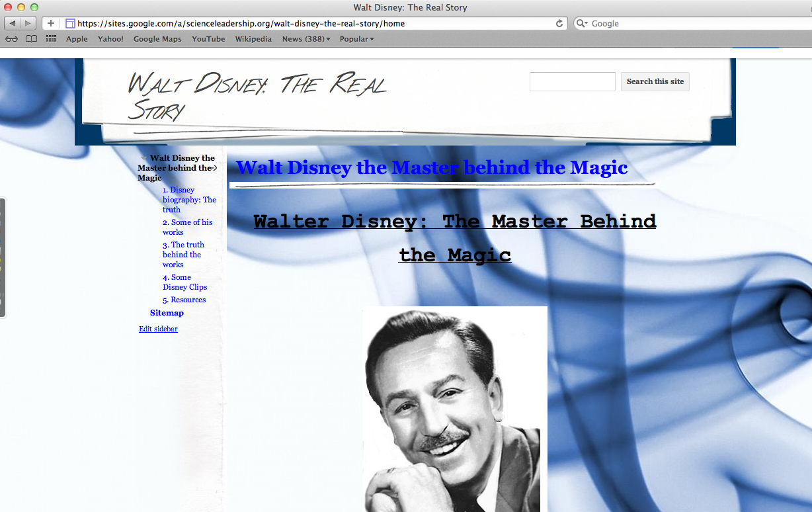Click the plus Add Bookmark button

(x=51, y=23)
